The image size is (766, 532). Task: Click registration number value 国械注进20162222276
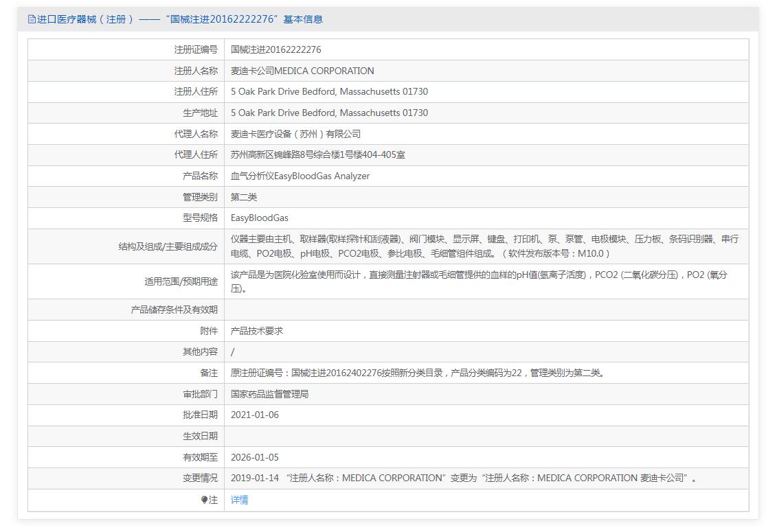pyautogui.click(x=276, y=49)
